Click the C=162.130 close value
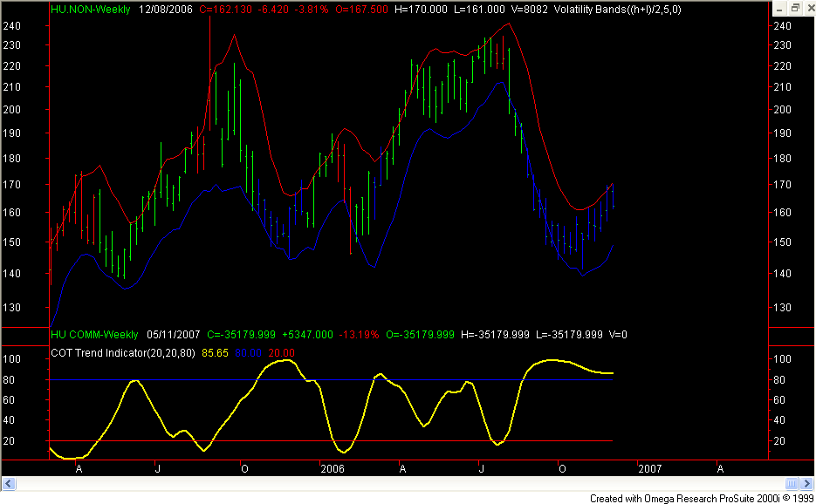Viewport: 816px width, 504px height. 225,10
